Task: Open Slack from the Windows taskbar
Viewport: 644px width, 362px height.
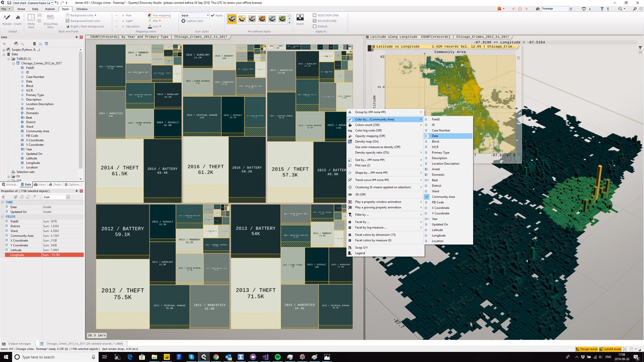Action: pos(191,356)
